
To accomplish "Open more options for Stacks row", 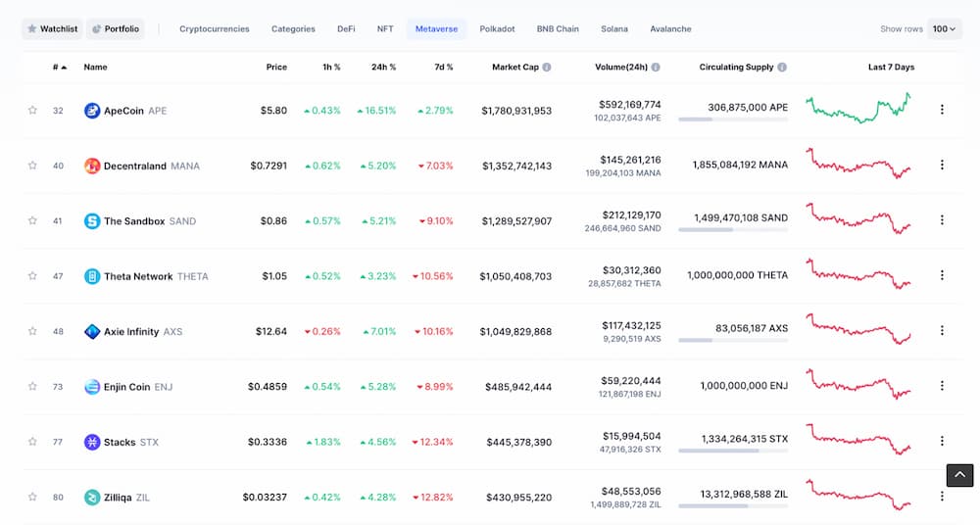I will [941, 441].
